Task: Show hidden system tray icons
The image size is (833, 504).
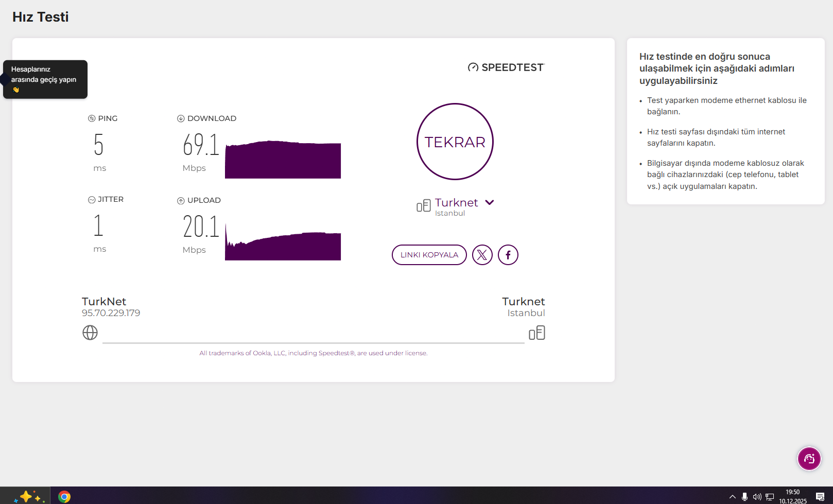Action: pos(733,497)
